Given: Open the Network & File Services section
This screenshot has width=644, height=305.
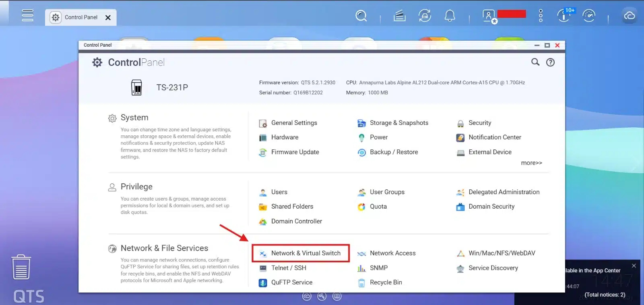Looking at the screenshot, I should pos(164,248).
